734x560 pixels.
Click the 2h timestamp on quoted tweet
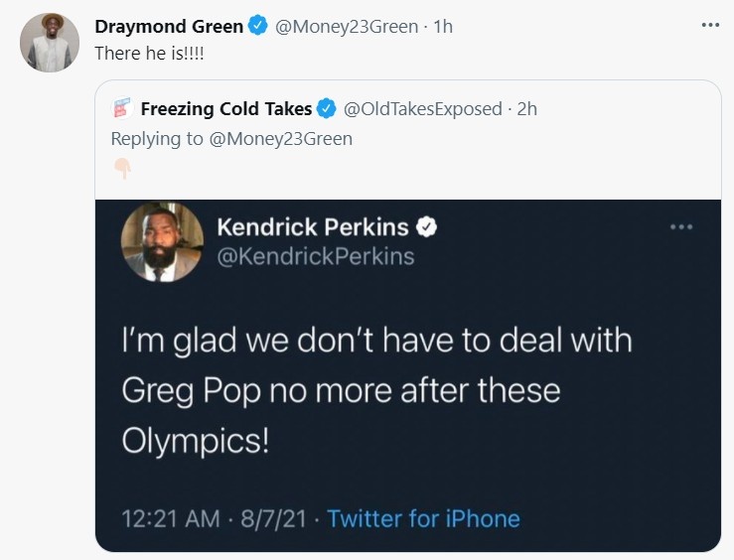point(526,108)
